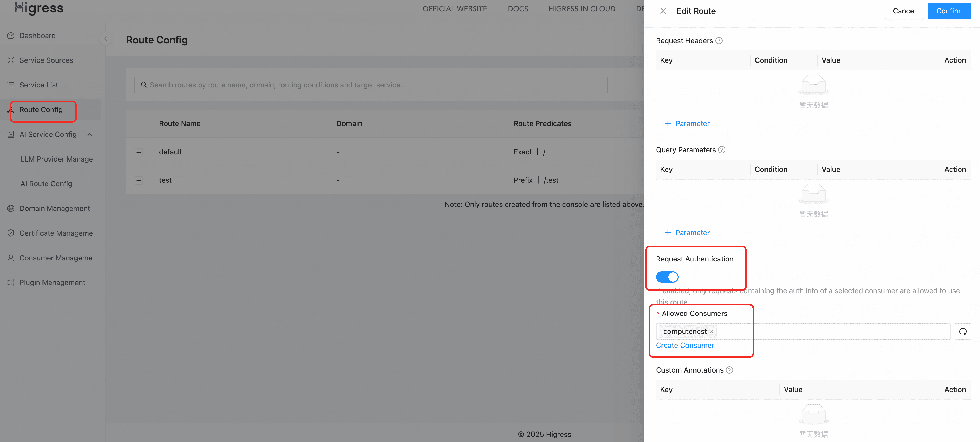Click the 'test' route name
The width and height of the screenshot is (980, 442).
tap(165, 181)
